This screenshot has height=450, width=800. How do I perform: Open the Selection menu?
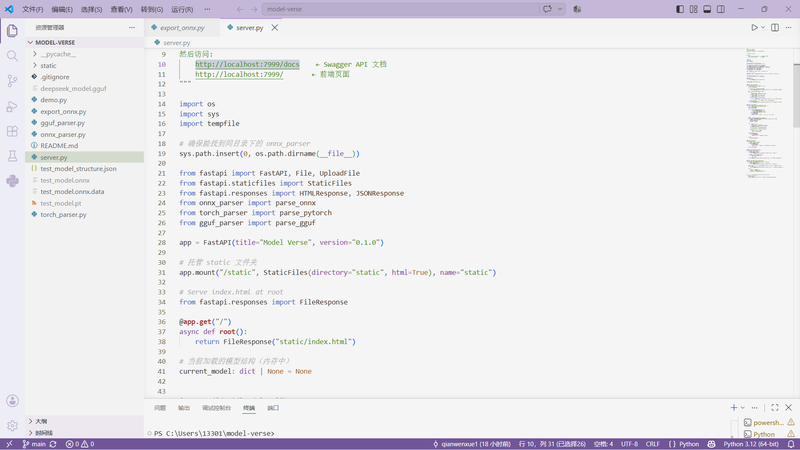[91, 9]
